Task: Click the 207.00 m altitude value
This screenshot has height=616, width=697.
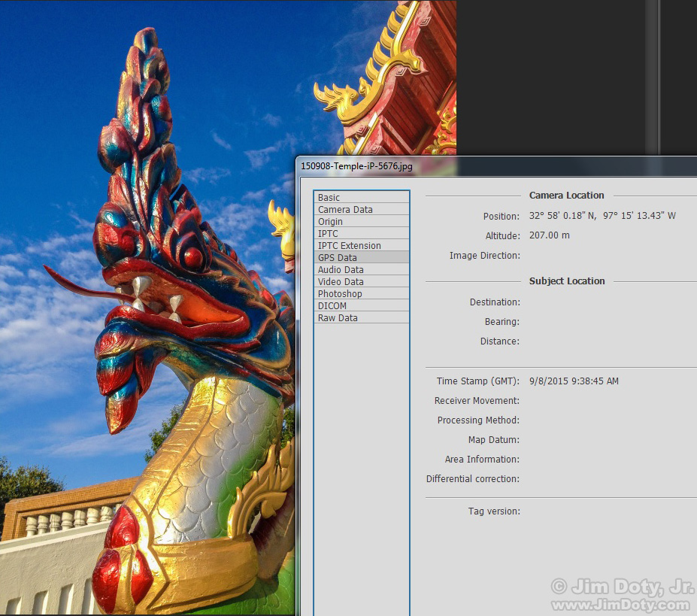Action: (x=549, y=235)
